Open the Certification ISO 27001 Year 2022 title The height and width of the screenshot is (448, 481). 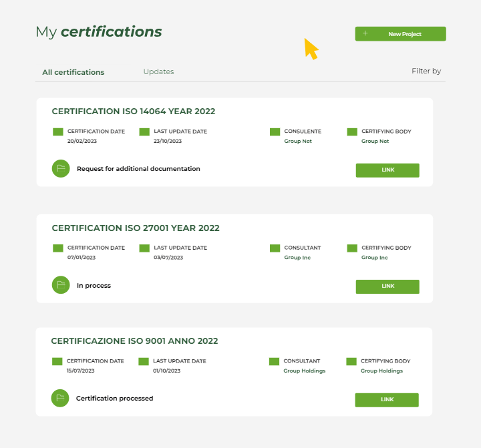pos(136,228)
